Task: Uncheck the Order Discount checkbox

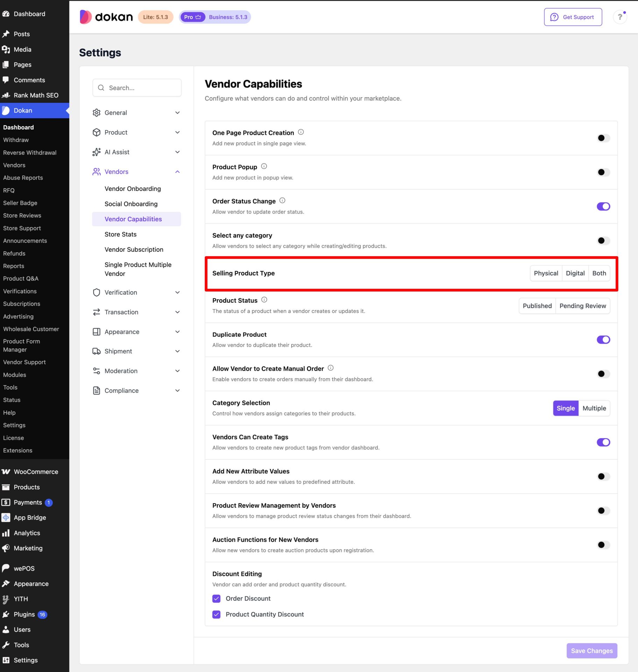Action: tap(217, 598)
